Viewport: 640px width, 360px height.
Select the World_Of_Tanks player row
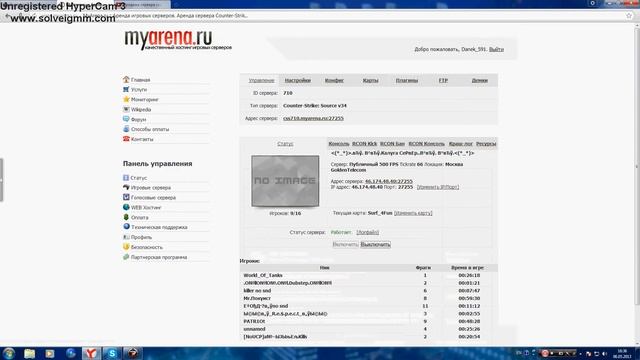tap(369, 276)
